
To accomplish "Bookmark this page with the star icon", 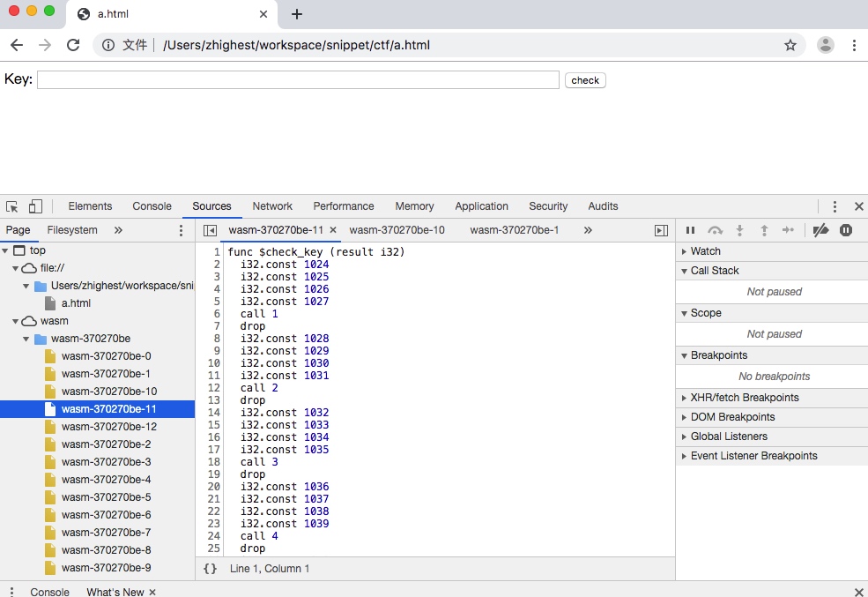I will tap(790, 45).
